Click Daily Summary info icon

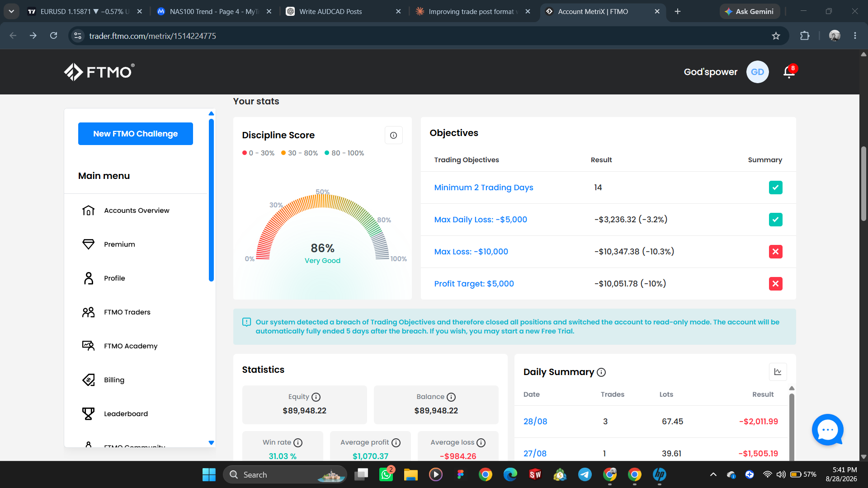pos(601,372)
